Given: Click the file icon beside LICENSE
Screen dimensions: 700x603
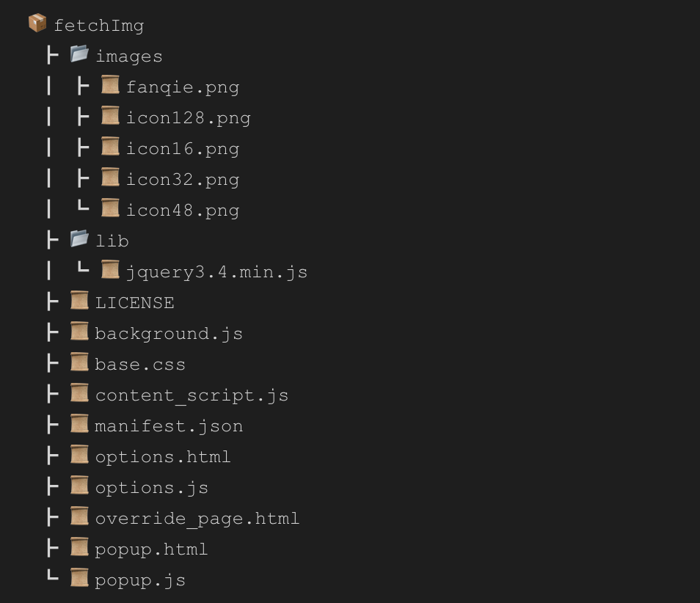Looking at the screenshot, I should pyautogui.click(x=79, y=301).
